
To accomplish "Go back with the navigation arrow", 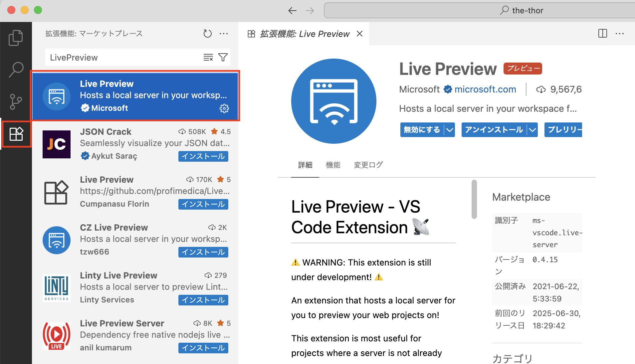I will click(x=292, y=11).
